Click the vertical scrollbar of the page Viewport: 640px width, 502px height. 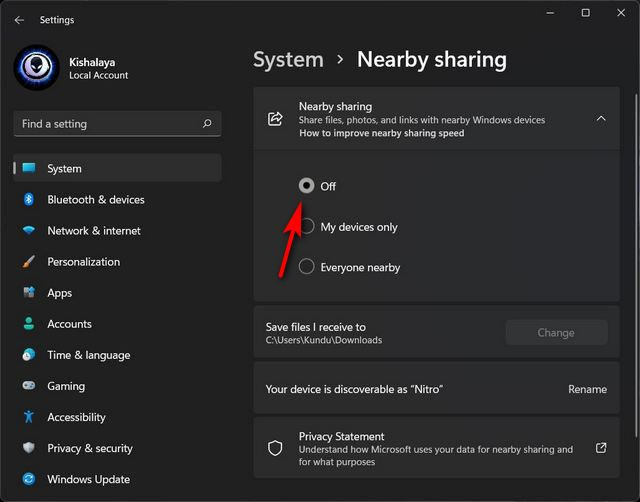(636, 265)
